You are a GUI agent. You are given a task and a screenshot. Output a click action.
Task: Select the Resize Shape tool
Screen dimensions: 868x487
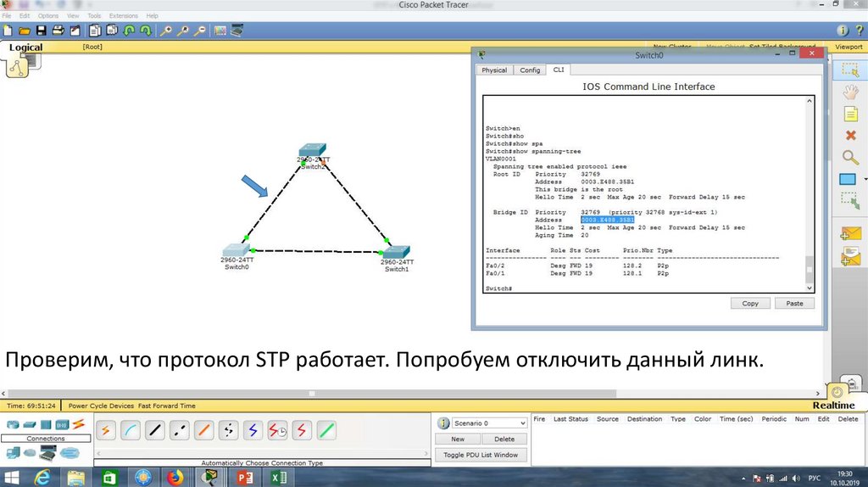(849, 200)
